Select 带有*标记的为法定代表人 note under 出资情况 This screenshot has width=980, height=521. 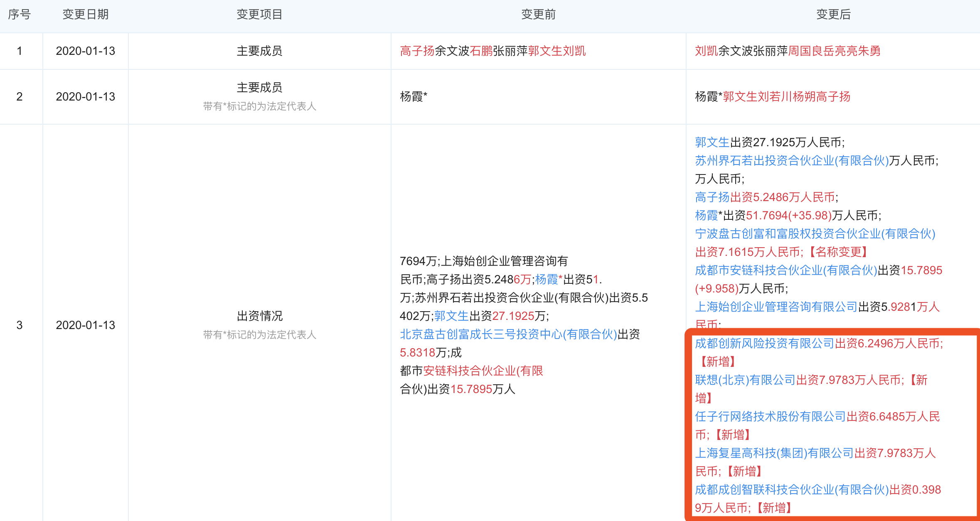click(260, 335)
